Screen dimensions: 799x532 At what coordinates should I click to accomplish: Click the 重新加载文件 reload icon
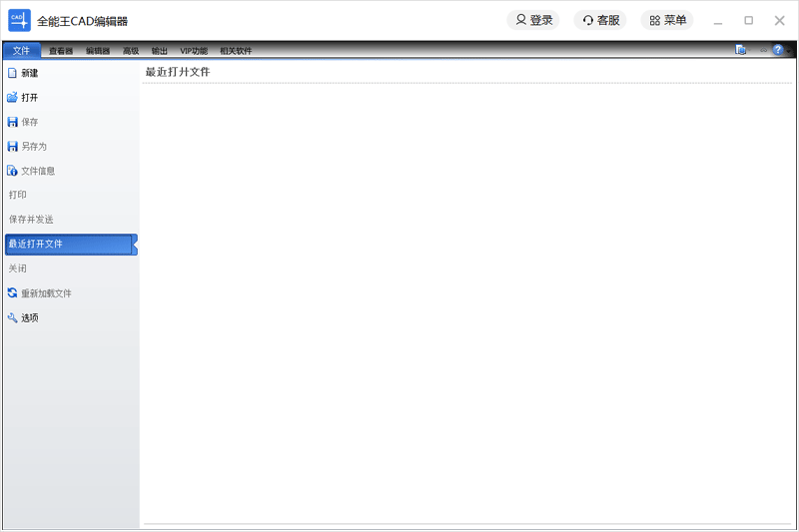[x=12, y=293]
